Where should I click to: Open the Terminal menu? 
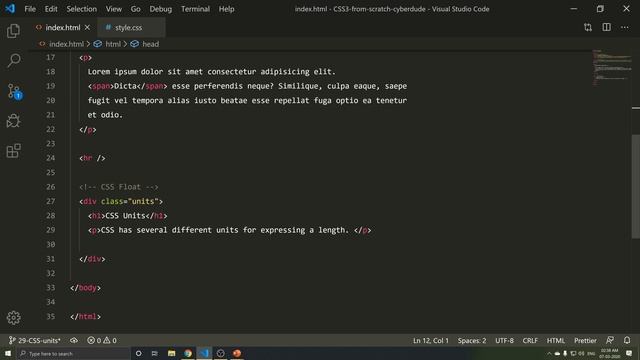pos(195,9)
